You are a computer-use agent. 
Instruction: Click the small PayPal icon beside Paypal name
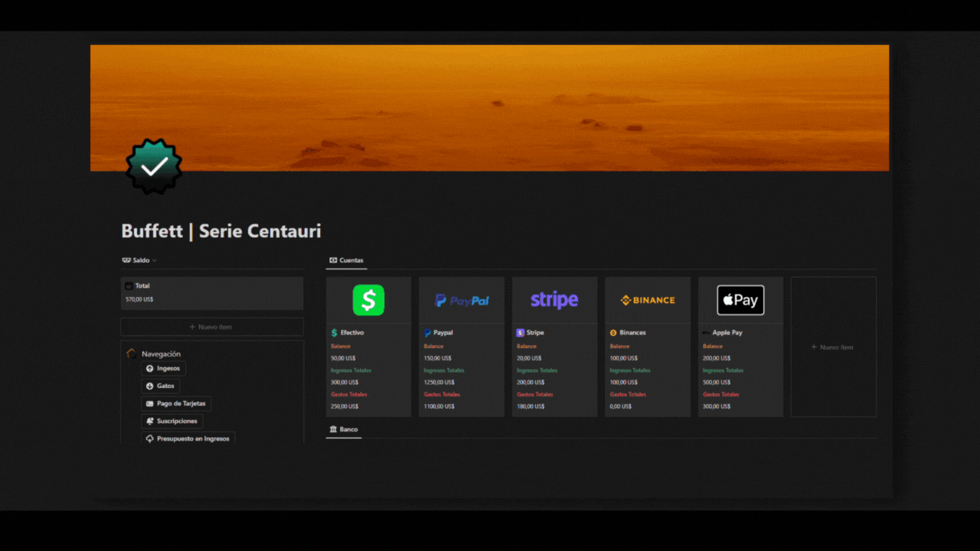point(427,333)
